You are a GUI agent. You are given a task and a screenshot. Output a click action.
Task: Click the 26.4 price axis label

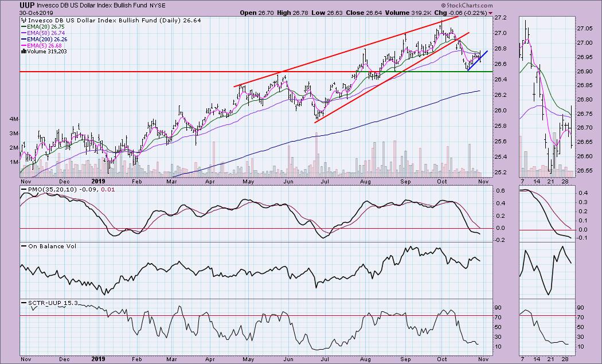click(501, 80)
